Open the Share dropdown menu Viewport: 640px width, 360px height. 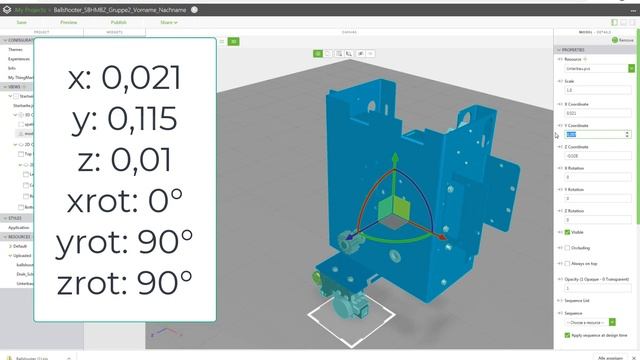[169, 22]
